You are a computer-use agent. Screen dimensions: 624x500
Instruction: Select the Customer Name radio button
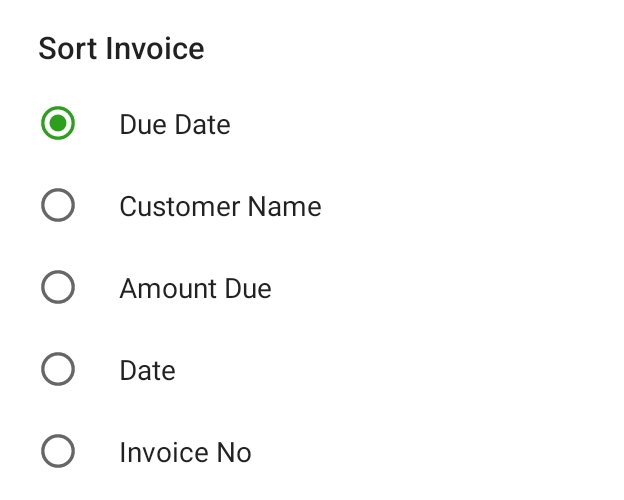(x=58, y=206)
